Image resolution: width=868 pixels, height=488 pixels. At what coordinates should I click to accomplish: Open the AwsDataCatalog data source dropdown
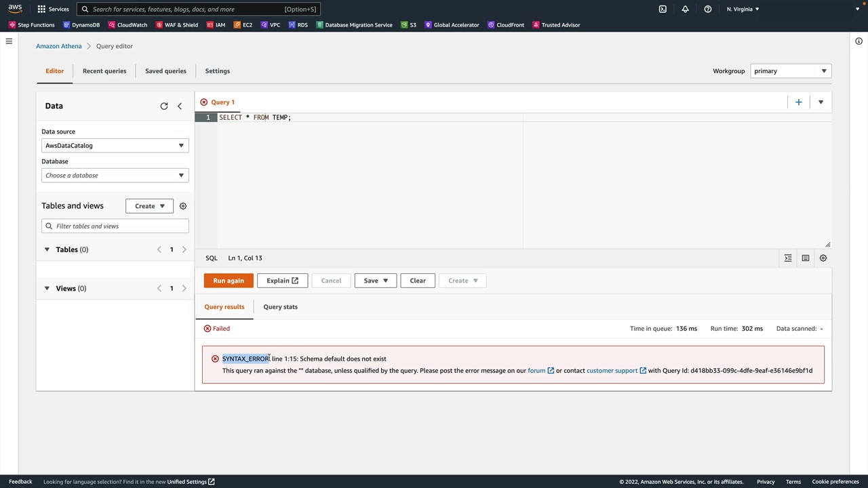point(115,146)
